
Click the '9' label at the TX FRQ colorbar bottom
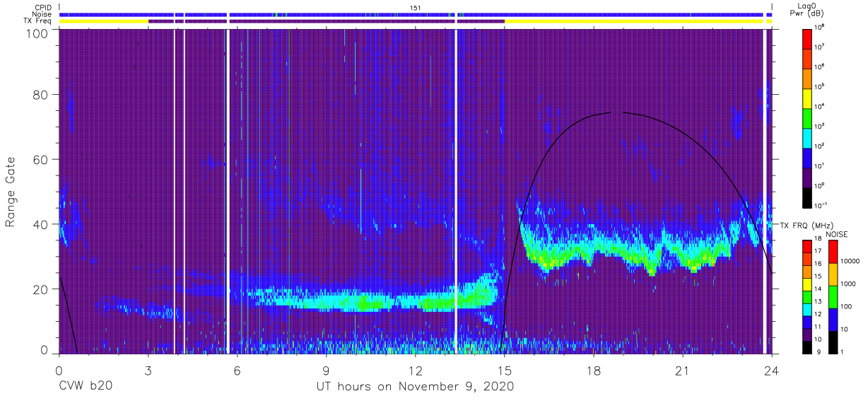tap(819, 352)
